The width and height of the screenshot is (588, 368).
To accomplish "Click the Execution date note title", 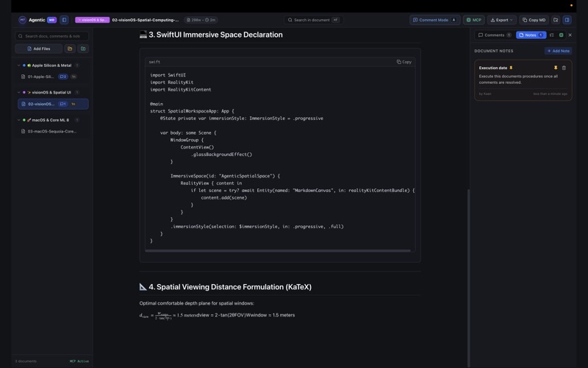I will pos(492,68).
